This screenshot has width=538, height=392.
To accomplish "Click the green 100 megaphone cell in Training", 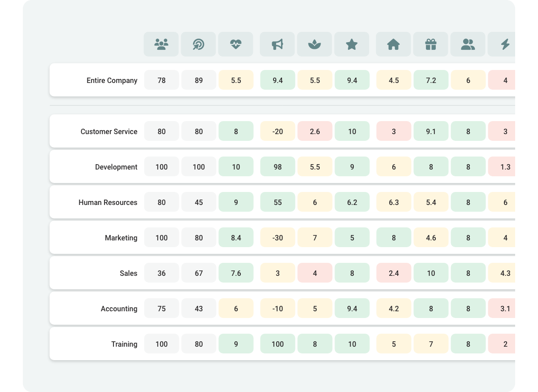I will (278, 344).
